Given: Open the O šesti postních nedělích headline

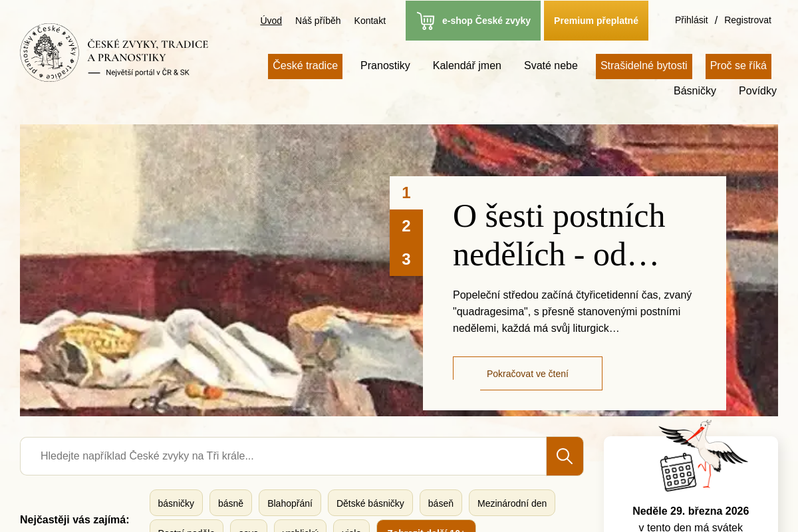Looking at the screenshot, I should [x=559, y=235].
